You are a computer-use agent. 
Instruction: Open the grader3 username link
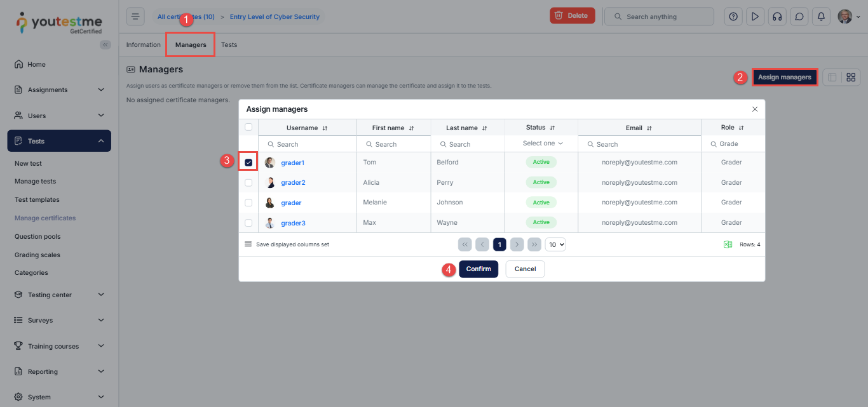click(x=294, y=224)
